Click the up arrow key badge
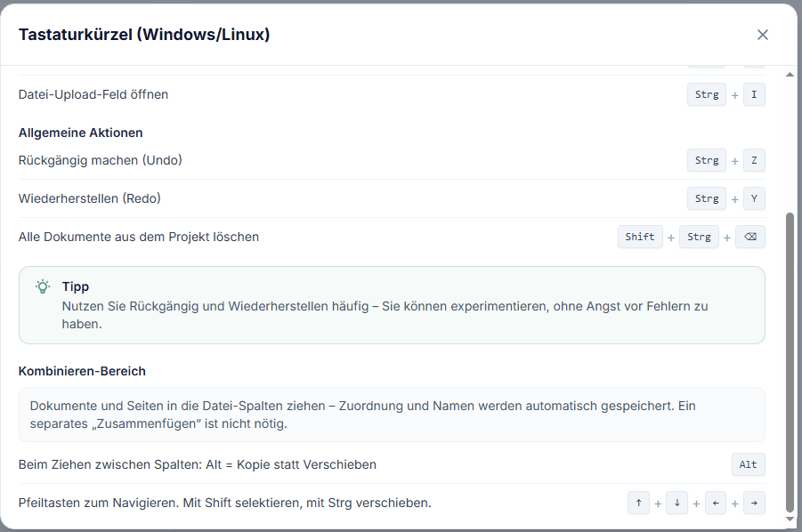Viewport: 802px width, 532px height. point(638,504)
